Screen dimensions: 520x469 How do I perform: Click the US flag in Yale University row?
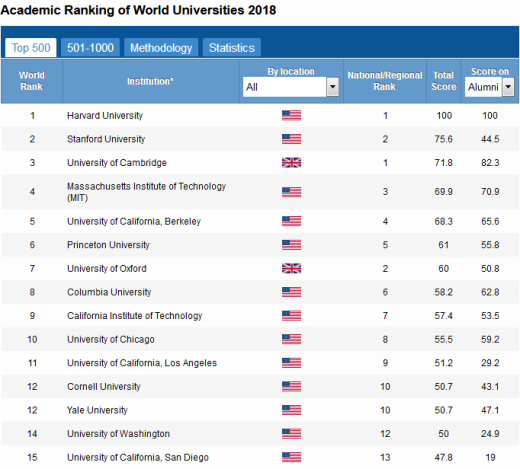pos(291,410)
